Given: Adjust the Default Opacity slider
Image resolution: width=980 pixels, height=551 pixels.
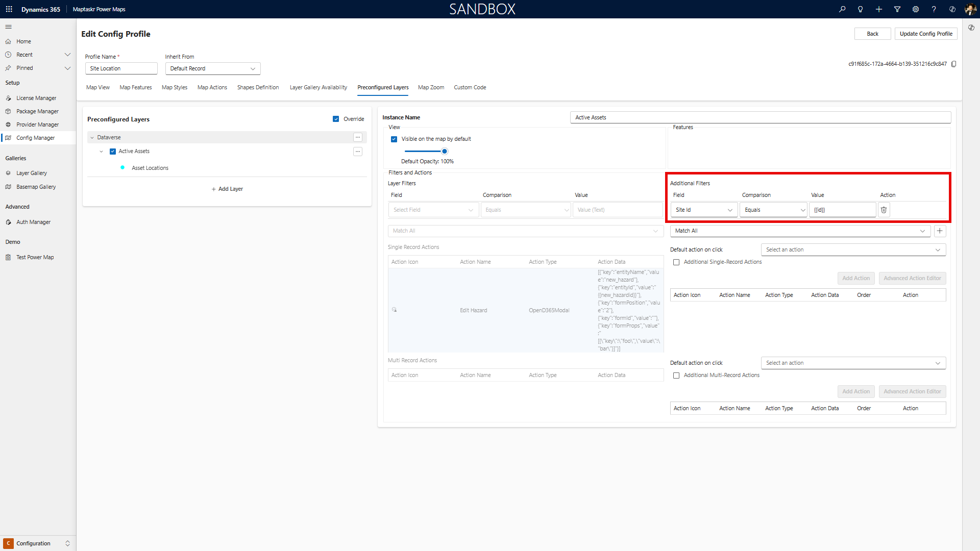Looking at the screenshot, I should click(x=444, y=151).
